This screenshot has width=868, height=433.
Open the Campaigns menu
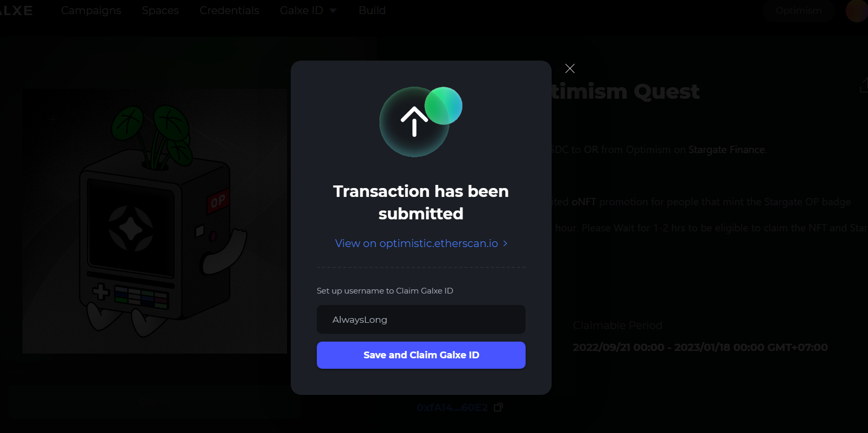[x=91, y=10]
